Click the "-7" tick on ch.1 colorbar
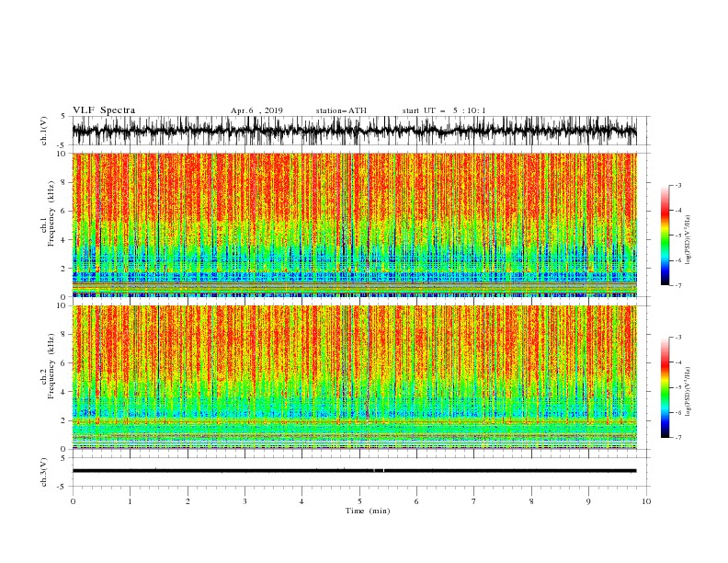Viewport: 728px width, 563px height. click(677, 285)
